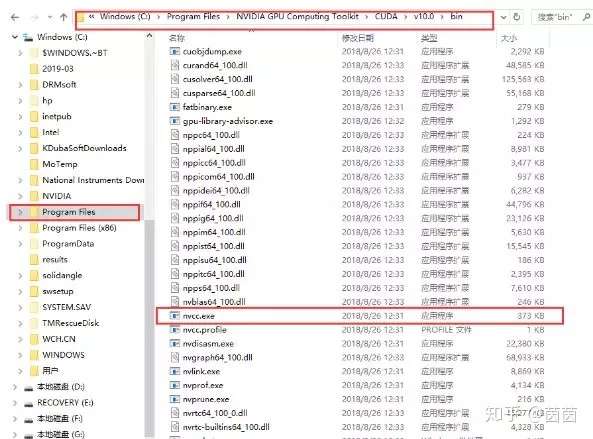
Task: Sort files by the 大小 column header
Action: coord(509,38)
